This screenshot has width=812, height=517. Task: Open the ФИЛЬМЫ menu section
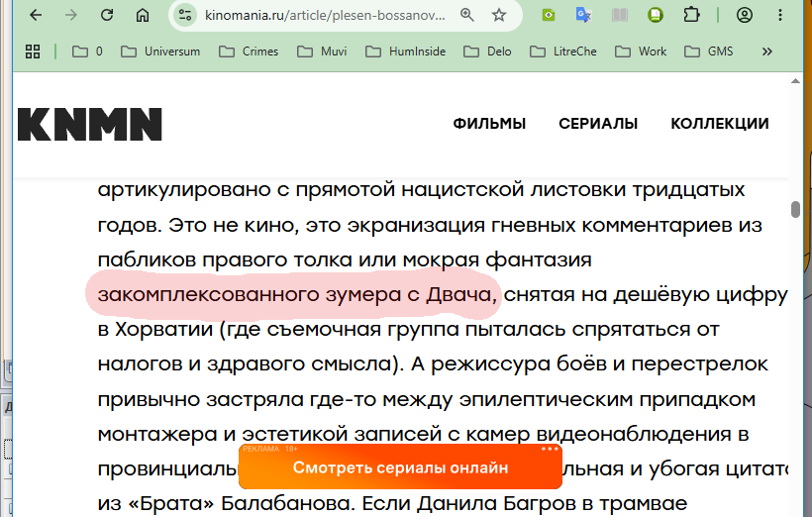(489, 124)
